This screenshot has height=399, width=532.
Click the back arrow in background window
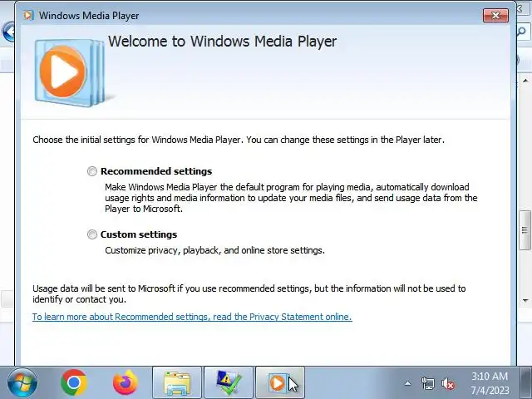click(x=8, y=32)
